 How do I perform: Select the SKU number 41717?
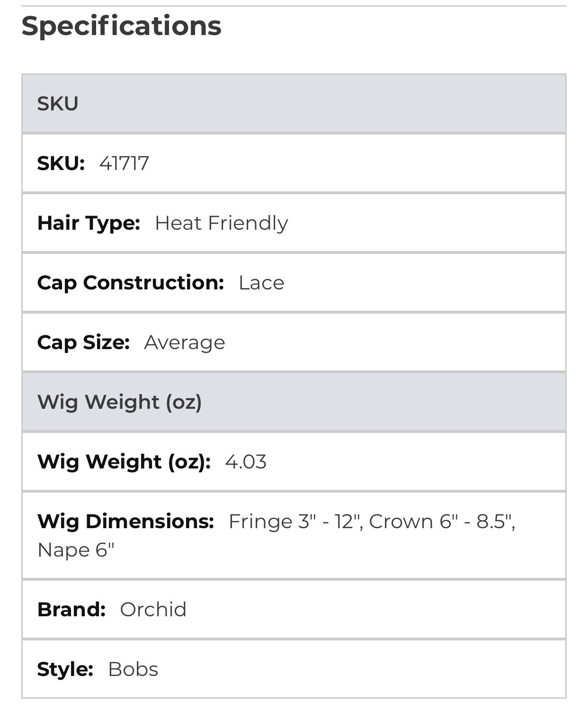coord(124,163)
